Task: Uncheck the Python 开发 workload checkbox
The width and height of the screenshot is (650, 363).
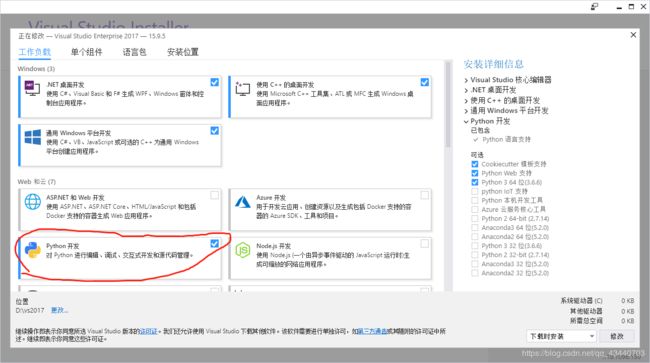Action: point(214,244)
